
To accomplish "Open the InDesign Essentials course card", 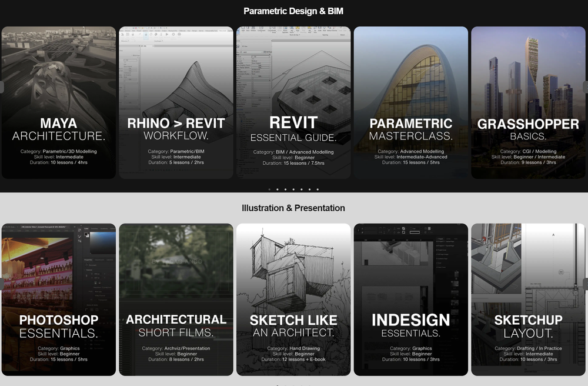I will pos(411,300).
